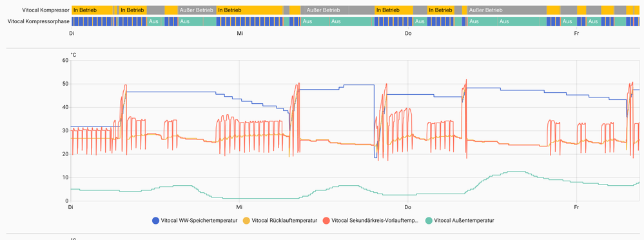
Task: Click the 'Do' label on the temperature chart x-axis
Action: click(407, 207)
